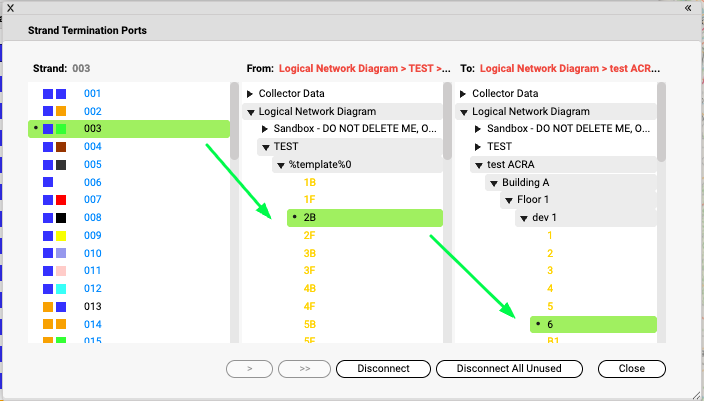Select port 1F in the From tree
This screenshot has width=704, height=401.
click(x=310, y=200)
